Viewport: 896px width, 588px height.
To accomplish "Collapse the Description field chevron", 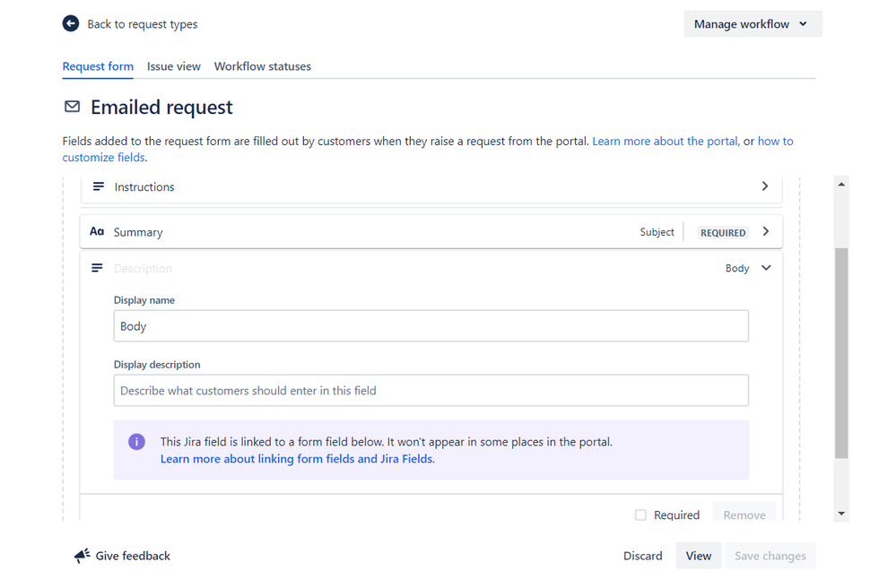I will point(766,268).
